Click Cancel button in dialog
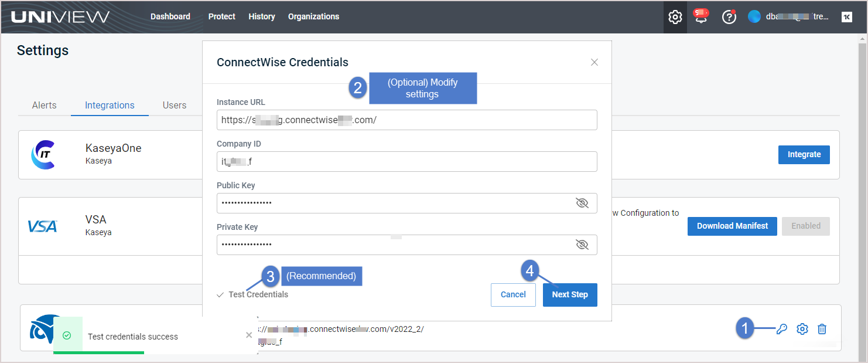 pyautogui.click(x=513, y=294)
